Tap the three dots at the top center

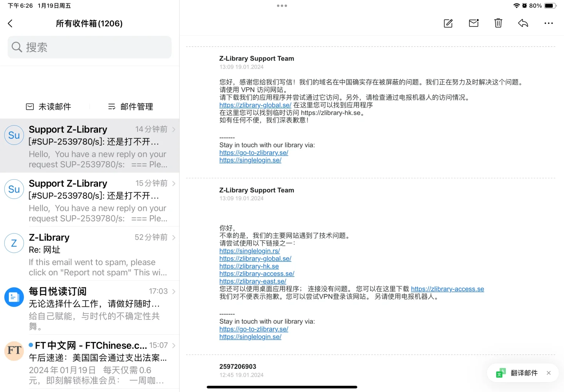(x=282, y=6)
